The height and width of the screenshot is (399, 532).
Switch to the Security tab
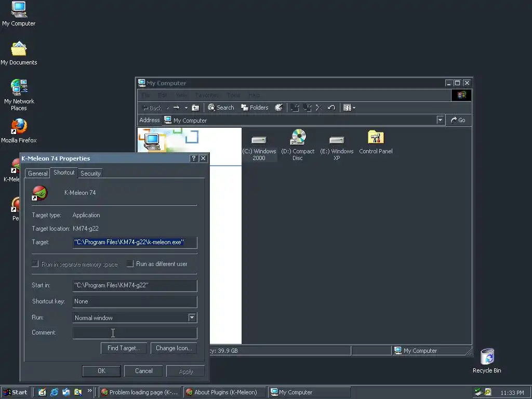(90, 173)
